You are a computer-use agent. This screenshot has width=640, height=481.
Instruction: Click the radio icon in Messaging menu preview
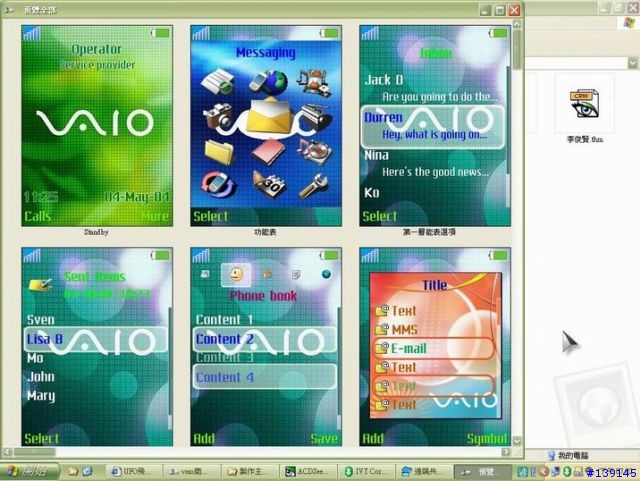pos(316,117)
